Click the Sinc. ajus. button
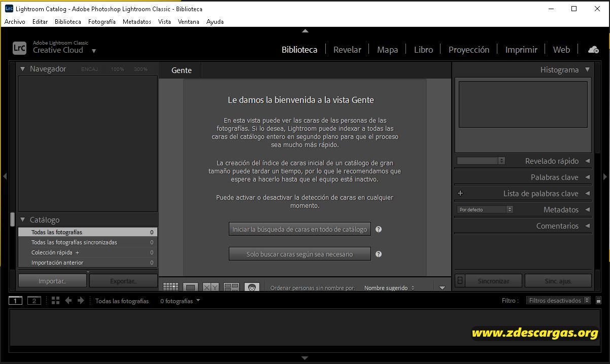Screen dimensions: 610x364 pyautogui.click(x=558, y=281)
